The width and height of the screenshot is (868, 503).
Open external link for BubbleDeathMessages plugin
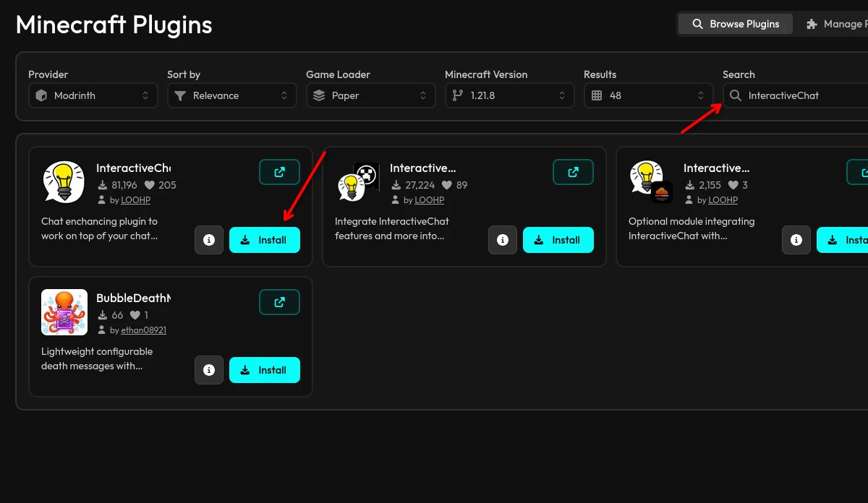(x=279, y=302)
